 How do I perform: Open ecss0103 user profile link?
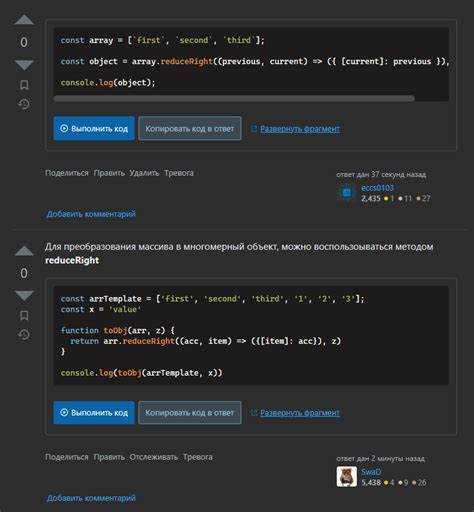click(x=377, y=188)
